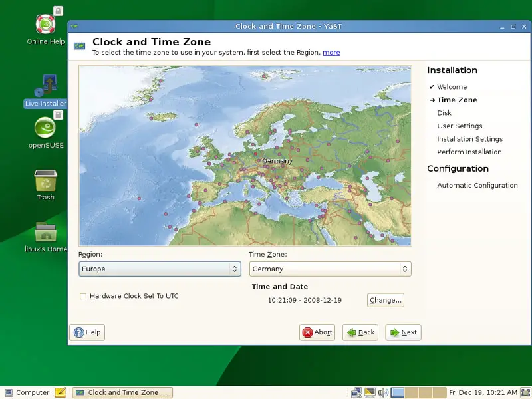
Task: Click the User Settings step
Action: tap(460, 126)
